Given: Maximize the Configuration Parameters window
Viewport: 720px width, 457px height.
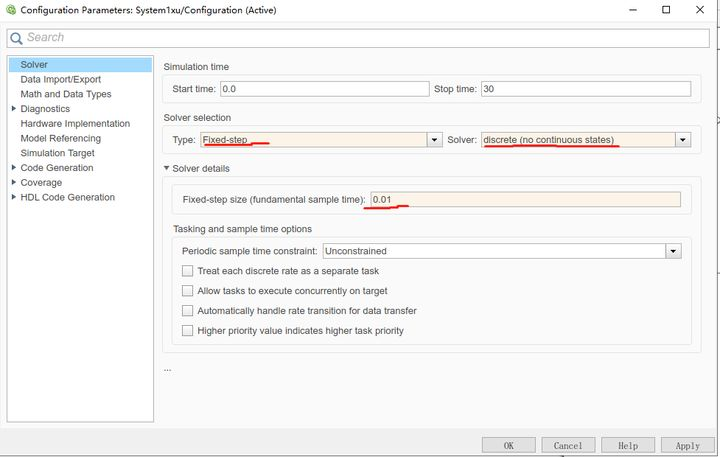Looking at the screenshot, I should point(666,10).
